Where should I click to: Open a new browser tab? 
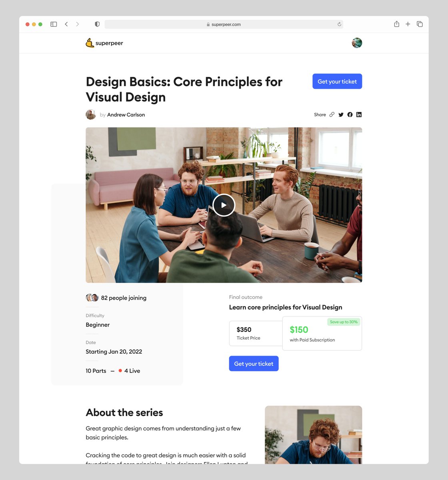coord(408,24)
